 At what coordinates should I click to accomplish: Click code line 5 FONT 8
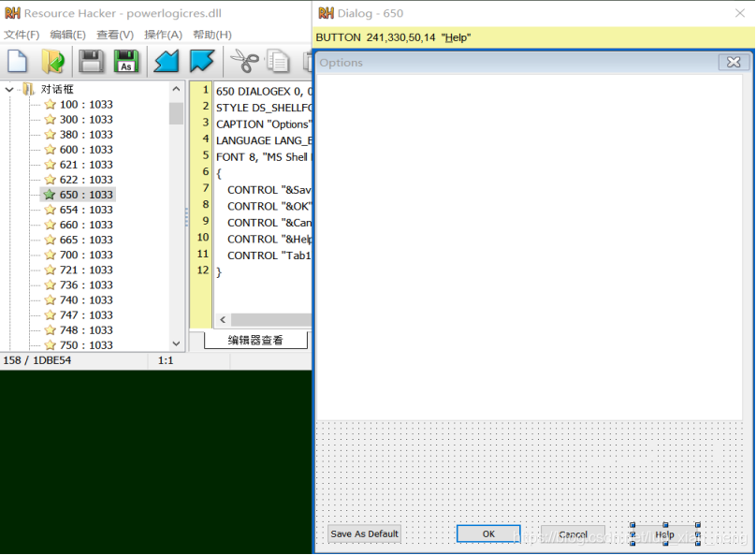coord(263,156)
